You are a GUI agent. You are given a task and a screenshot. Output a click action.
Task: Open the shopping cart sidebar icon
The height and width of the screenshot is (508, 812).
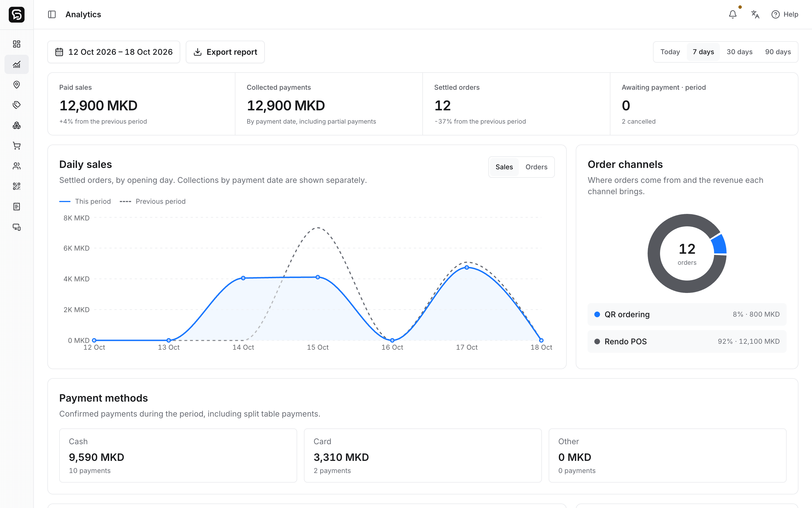coord(16,145)
